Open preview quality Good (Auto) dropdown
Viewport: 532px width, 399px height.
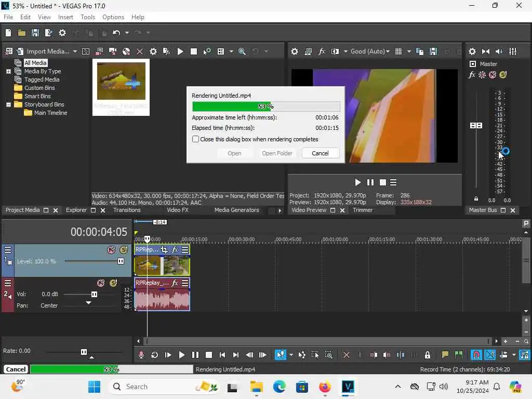coord(370,51)
